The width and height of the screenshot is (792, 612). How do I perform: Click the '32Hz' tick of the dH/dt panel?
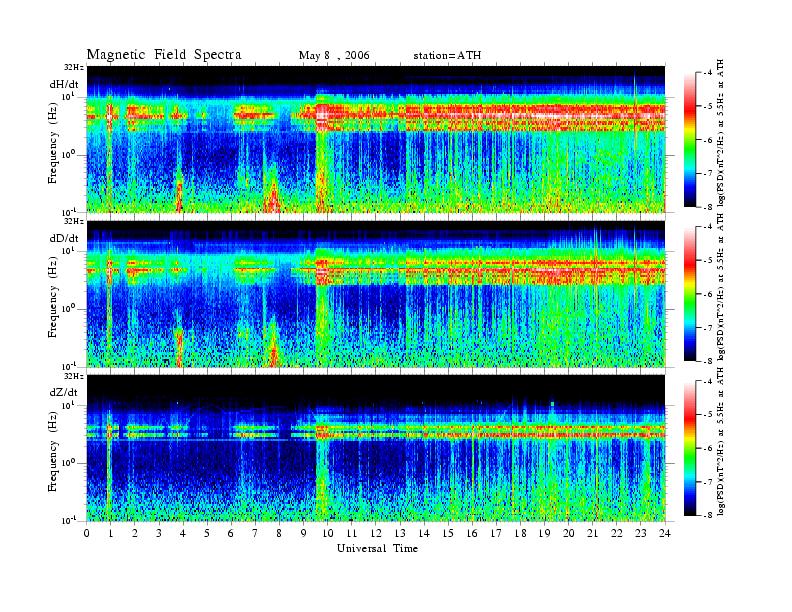pyautogui.click(x=74, y=67)
